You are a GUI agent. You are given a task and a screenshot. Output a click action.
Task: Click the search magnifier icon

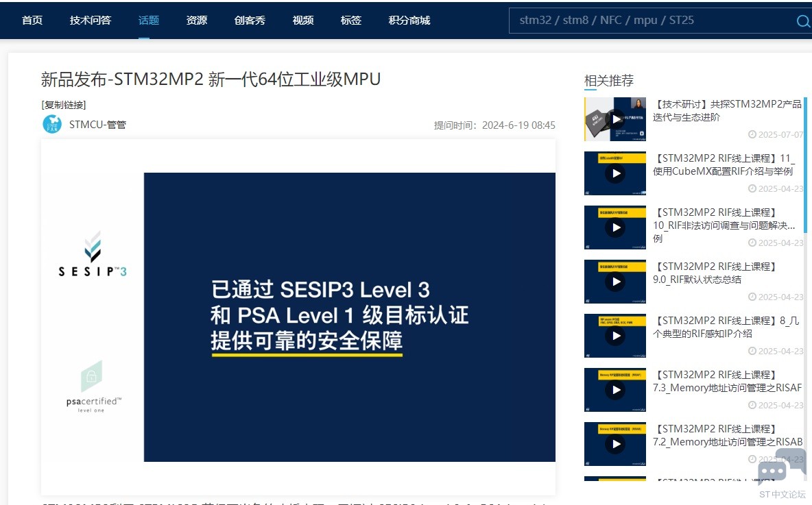803,21
